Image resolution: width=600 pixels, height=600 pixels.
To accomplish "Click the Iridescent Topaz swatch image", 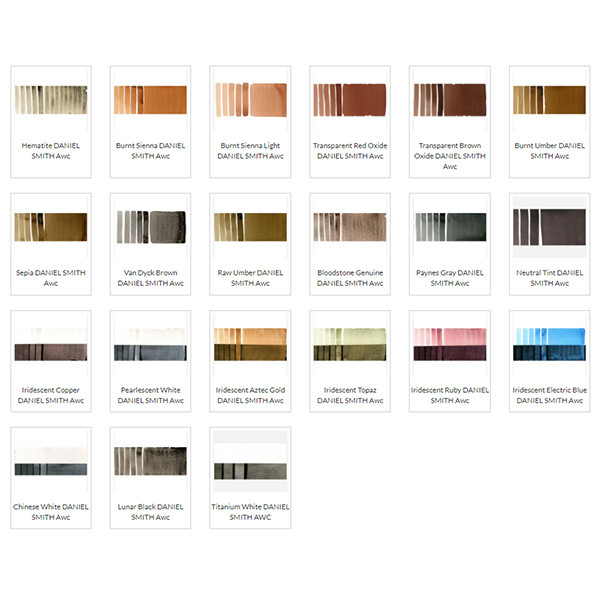I will 350,343.
